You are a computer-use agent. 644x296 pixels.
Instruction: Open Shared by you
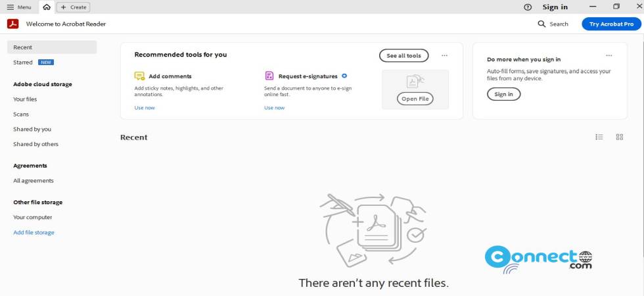point(32,129)
